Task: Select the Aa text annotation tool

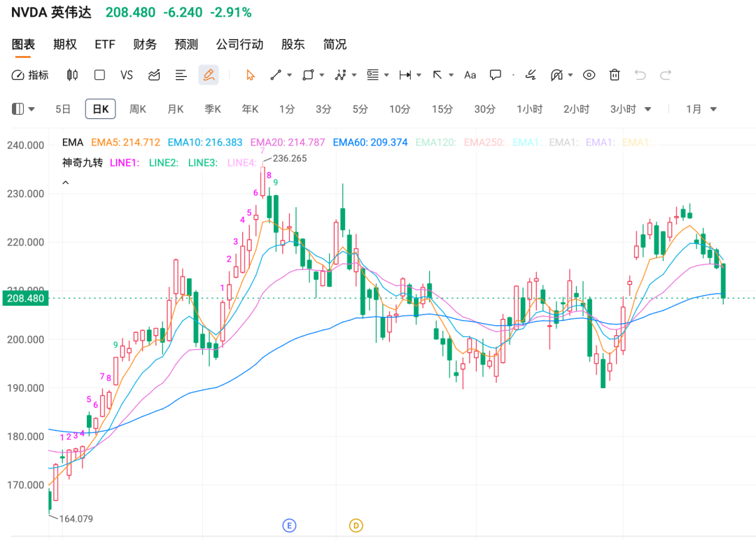Action: [470, 75]
